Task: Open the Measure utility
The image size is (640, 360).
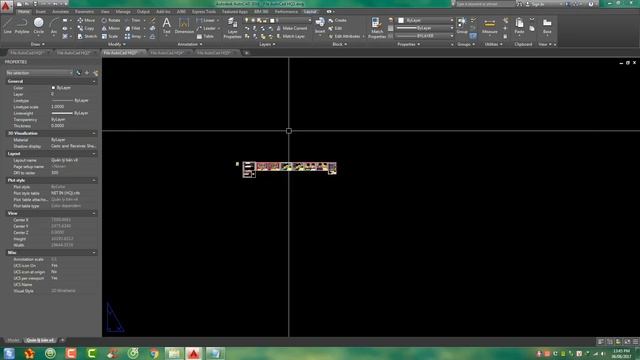Action: [x=489, y=26]
